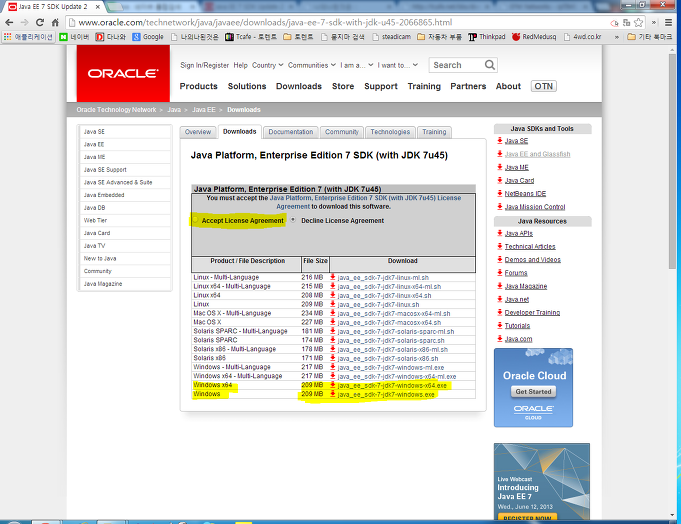The image size is (681, 524).
Task: Expand the Communities dropdown
Action: point(312,65)
